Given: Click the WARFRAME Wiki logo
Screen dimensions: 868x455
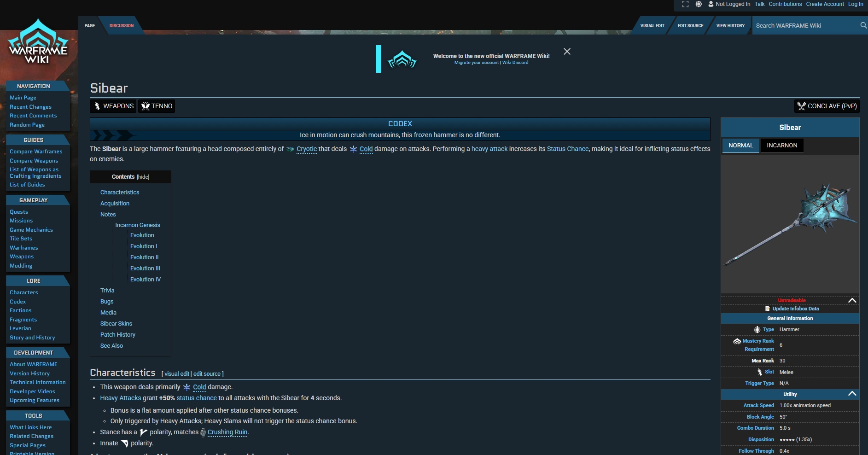Looking at the screenshot, I should tap(38, 42).
